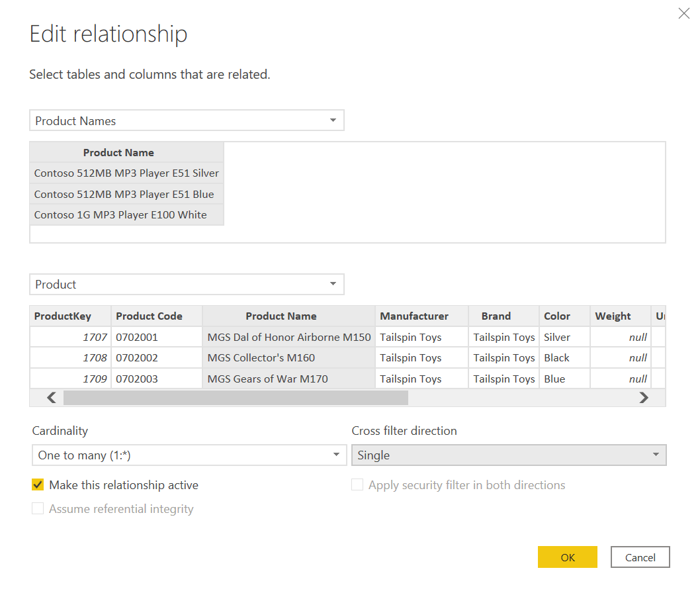The width and height of the screenshot is (700, 597).
Task: Click Product Code 0702002 cell
Action: 157,357
